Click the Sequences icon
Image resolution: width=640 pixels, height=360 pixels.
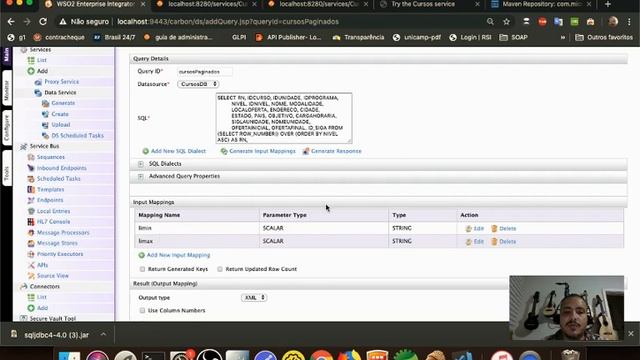click(31, 157)
